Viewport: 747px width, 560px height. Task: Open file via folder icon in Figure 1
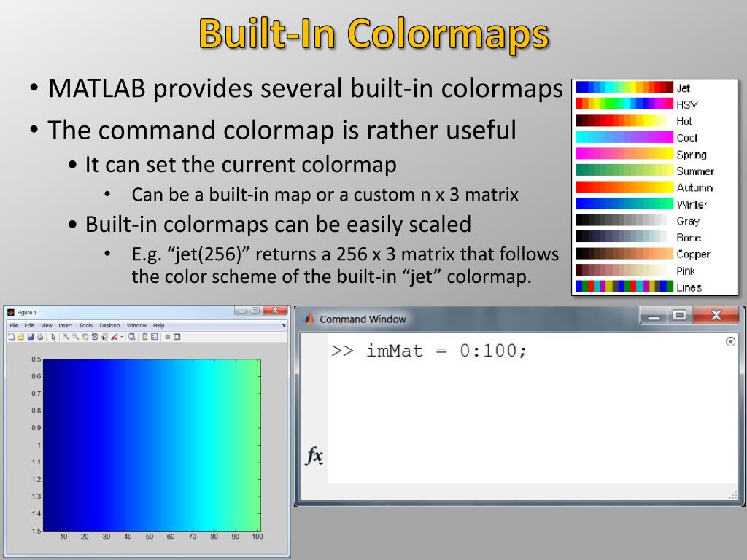(20, 337)
